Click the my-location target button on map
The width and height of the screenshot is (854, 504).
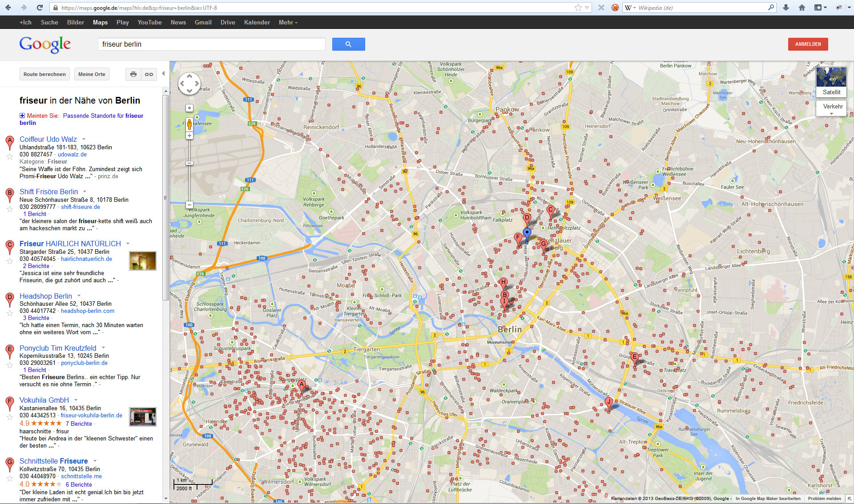pyautogui.click(x=189, y=108)
